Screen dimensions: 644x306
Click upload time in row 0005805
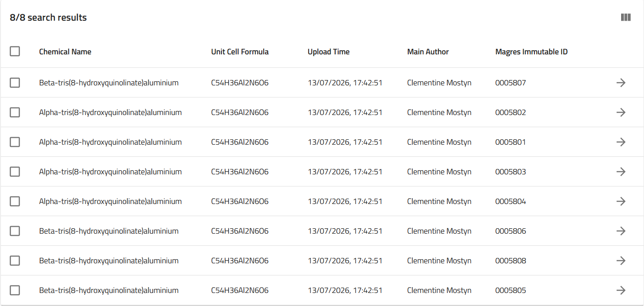coord(345,290)
